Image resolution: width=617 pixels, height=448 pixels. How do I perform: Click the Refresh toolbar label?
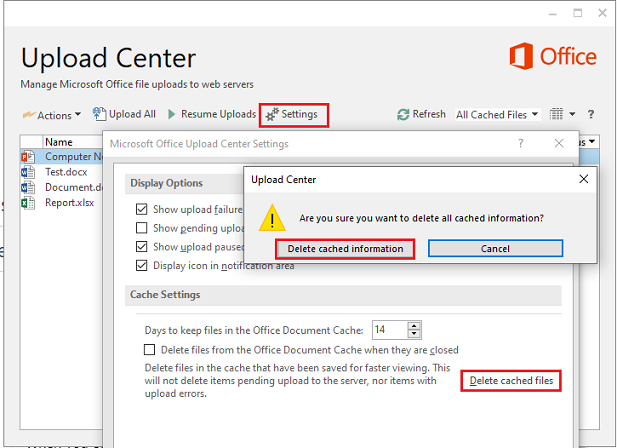pyautogui.click(x=429, y=114)
